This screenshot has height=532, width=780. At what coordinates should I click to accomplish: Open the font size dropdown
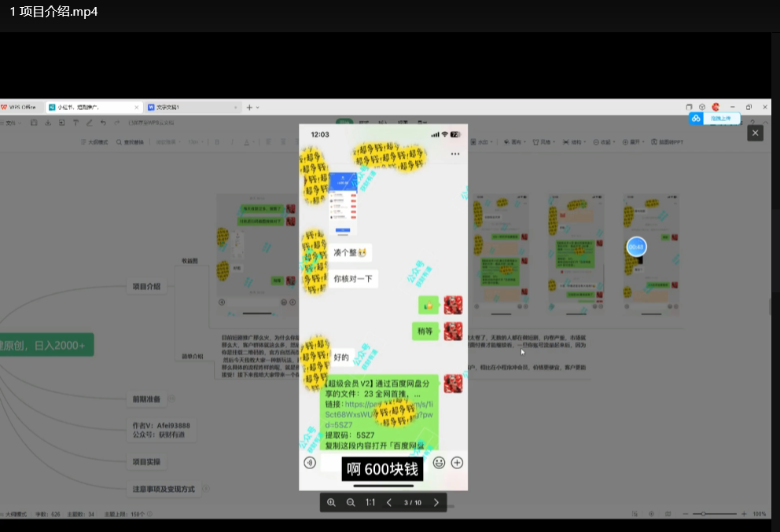point(196,142)
